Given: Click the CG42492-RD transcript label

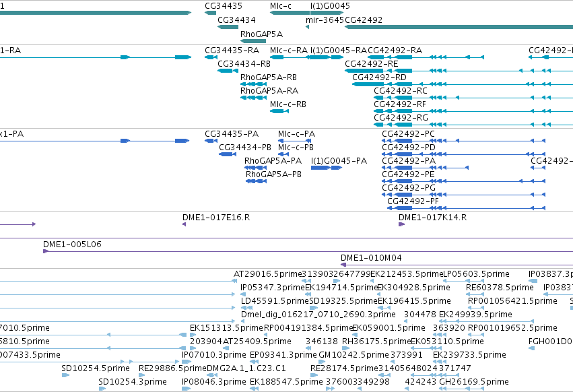Looking at the screenshot, I should click(x=379, y=77).
